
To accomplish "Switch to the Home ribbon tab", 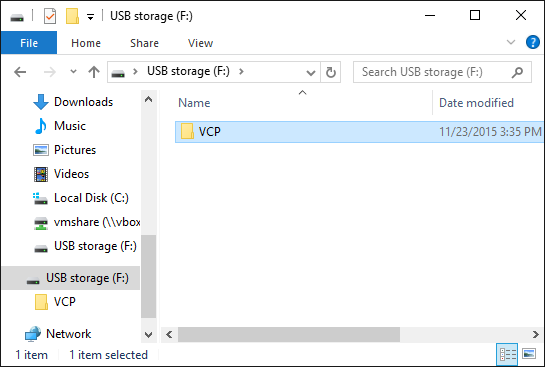I will [x=86, y=43].
